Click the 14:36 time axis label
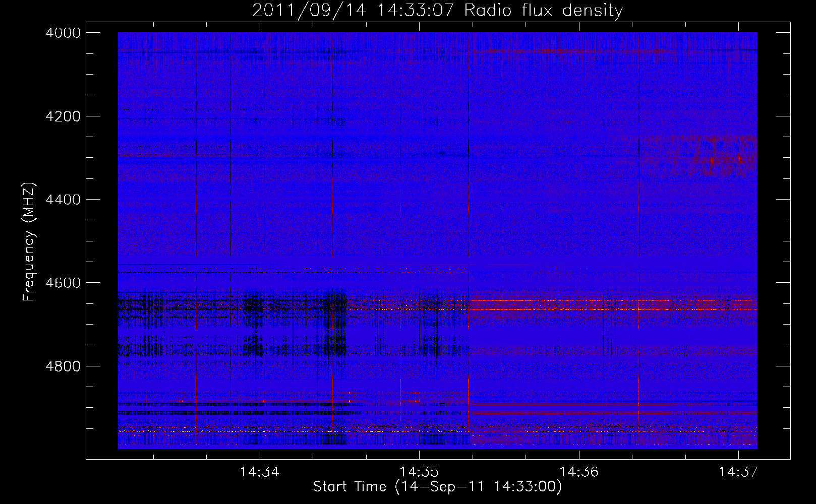816x504 pixels. click(x=579, y=472)
